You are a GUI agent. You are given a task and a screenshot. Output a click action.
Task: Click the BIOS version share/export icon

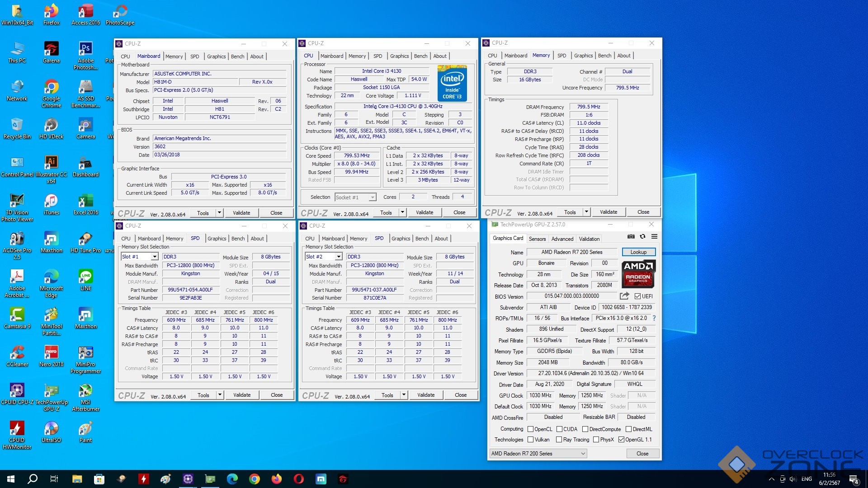click(x=624, y=296)
